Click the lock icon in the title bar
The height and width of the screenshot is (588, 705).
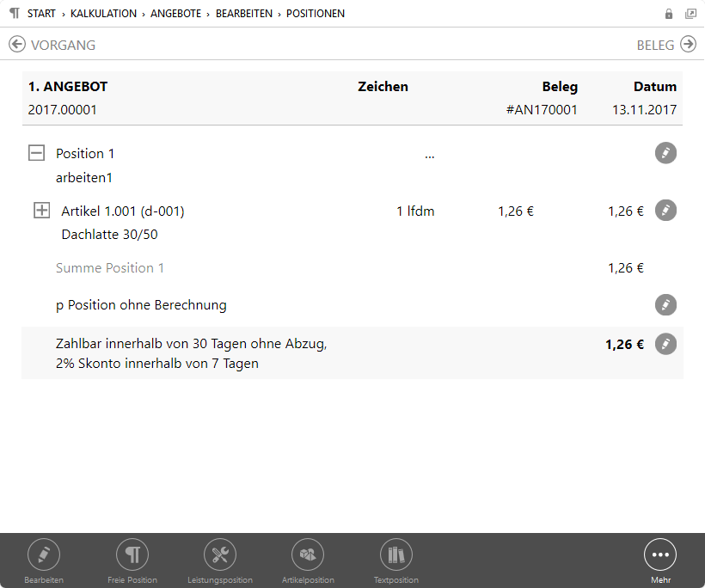click(x=669, y=14)
